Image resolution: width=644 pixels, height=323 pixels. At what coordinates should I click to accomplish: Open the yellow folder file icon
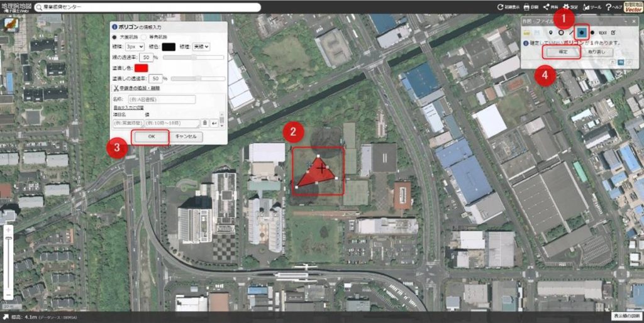pos(526,33)
